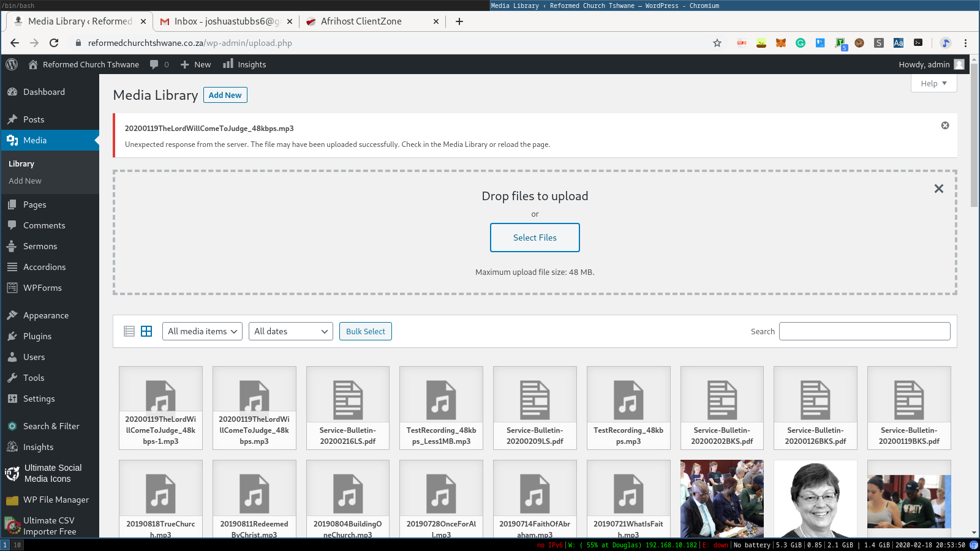Open the Comments menu in sidebar
The width and height of the screenshot is (980, 551).
pyautogui.click(x=50, y=225)
